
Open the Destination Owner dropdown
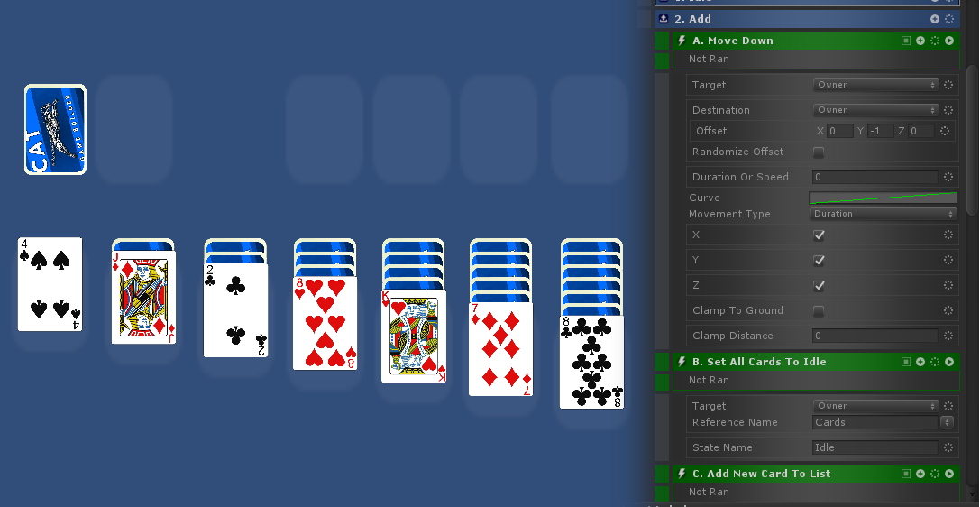coord(875,110)
